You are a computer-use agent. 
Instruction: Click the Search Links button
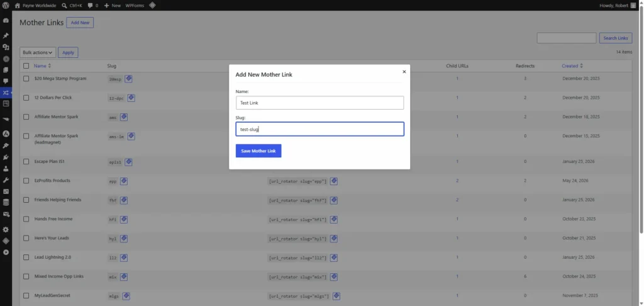(x=616, y=38)
